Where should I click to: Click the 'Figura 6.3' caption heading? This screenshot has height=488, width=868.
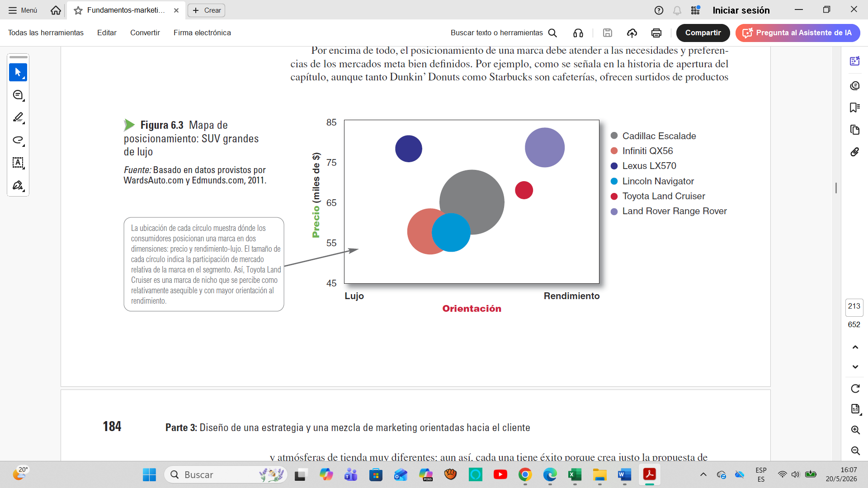coord(162,125)
